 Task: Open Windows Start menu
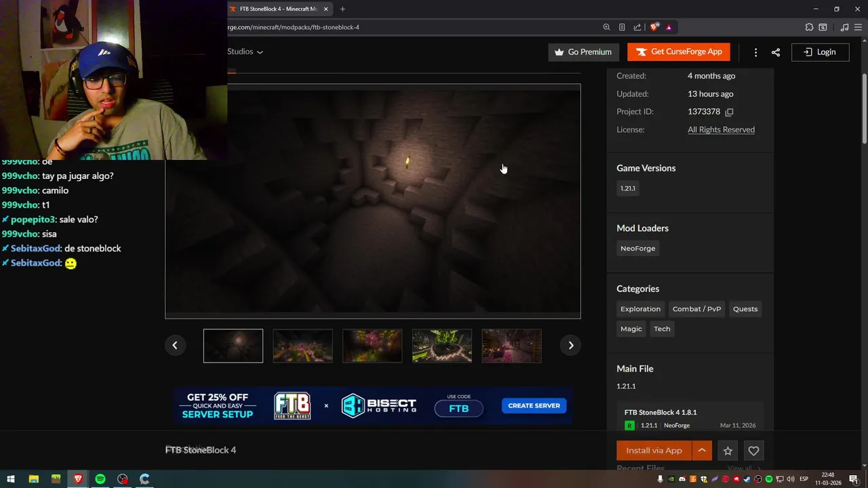[x=11, y=479]
